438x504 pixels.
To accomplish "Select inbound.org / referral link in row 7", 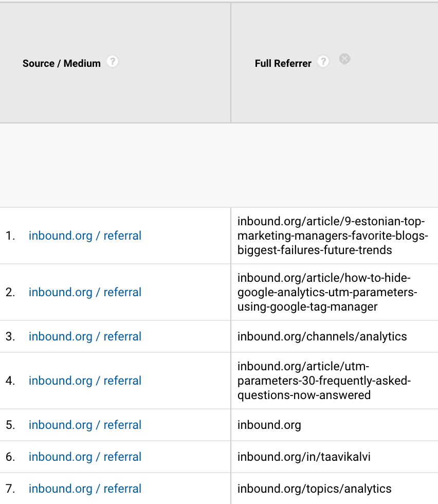I will [85, 489].
